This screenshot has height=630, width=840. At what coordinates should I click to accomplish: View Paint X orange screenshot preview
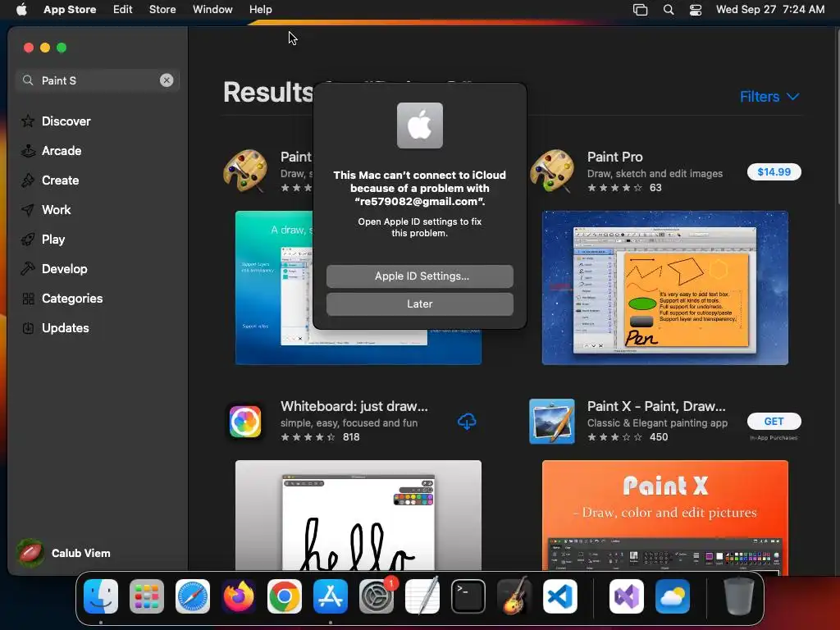[664, 515]
